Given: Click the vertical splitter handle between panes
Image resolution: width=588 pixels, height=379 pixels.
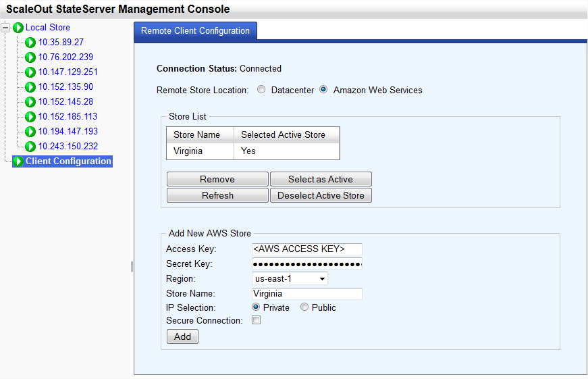Looking at the screenshot, I should click(132, 266).
